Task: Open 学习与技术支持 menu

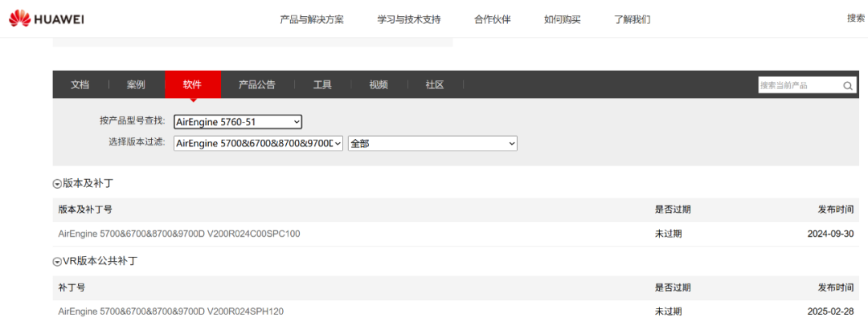Action: click(408, 19)
